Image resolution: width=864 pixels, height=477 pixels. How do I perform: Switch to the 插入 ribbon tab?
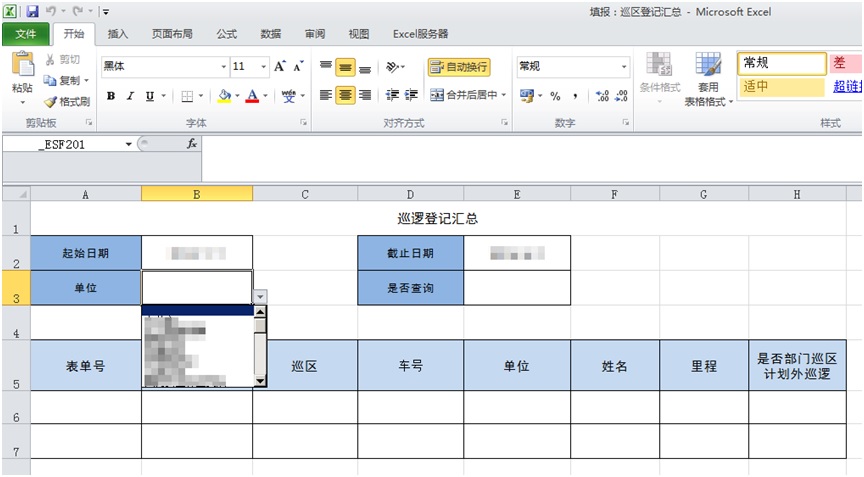coord(118,34)
